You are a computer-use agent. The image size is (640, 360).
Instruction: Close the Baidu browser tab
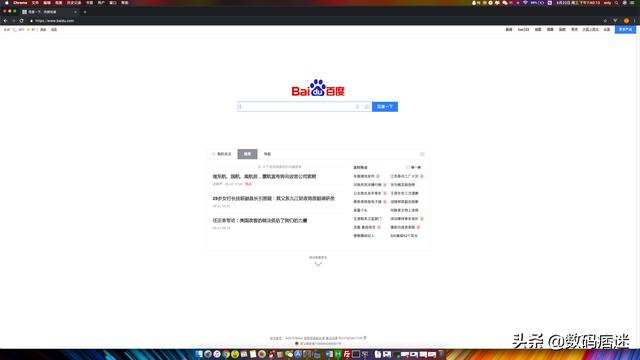click(75, 12)
